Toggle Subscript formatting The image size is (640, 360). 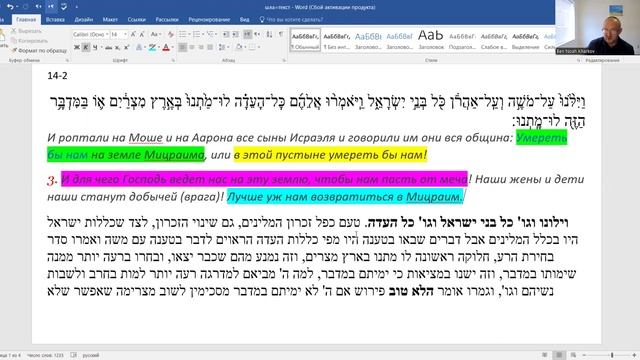117,47
